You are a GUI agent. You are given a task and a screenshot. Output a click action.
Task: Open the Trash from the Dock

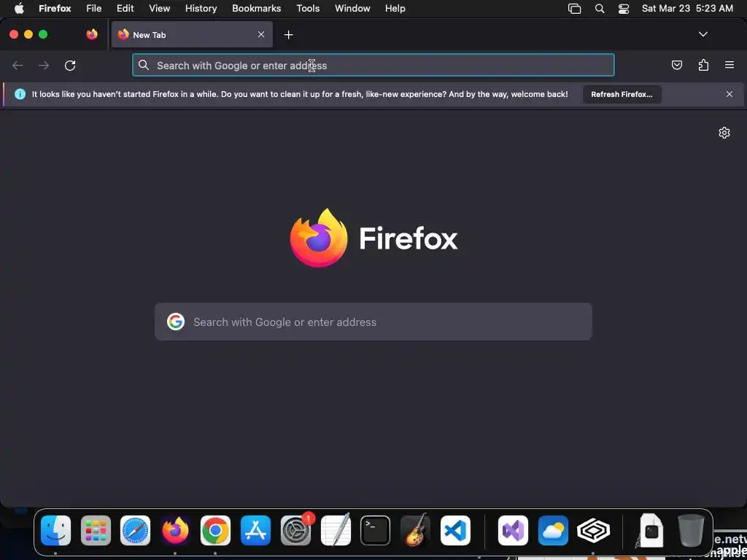click(691, 531)
